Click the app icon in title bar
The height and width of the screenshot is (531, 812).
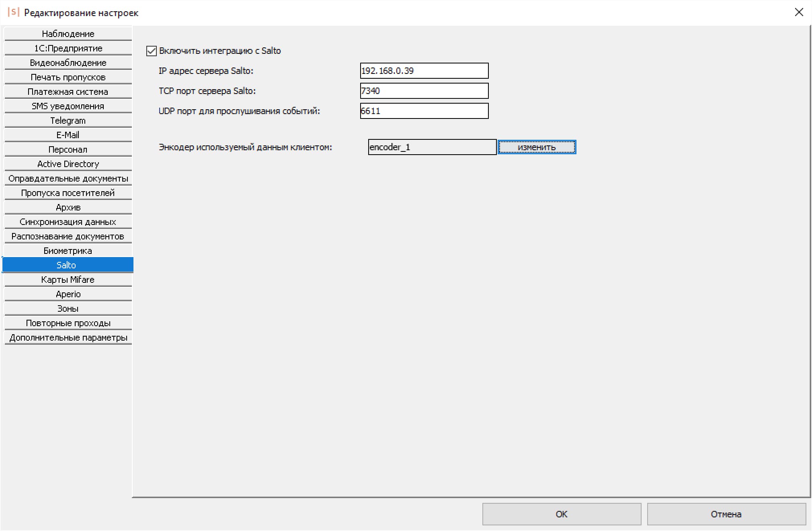pyautogui.click(x=13, y=12)
